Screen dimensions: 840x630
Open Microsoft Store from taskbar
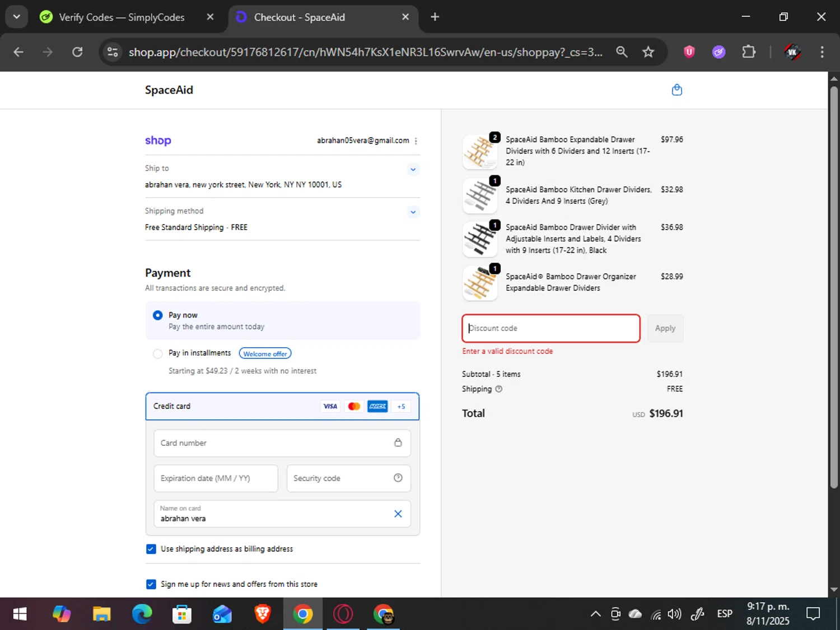point(182,614)
